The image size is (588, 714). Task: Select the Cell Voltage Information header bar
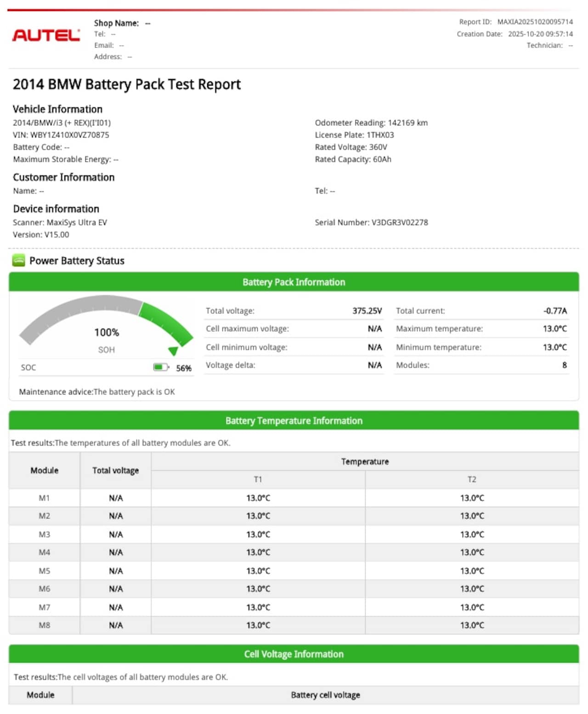tap(294, 654)
